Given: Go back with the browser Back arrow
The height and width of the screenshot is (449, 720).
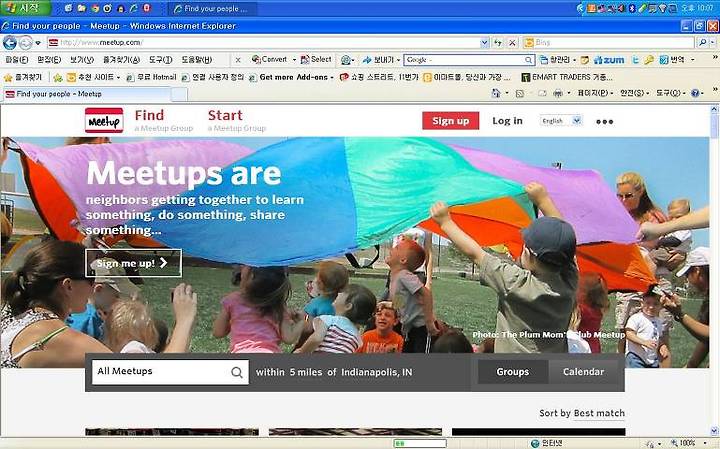Looking at the screenshot, I should point(10,43).
